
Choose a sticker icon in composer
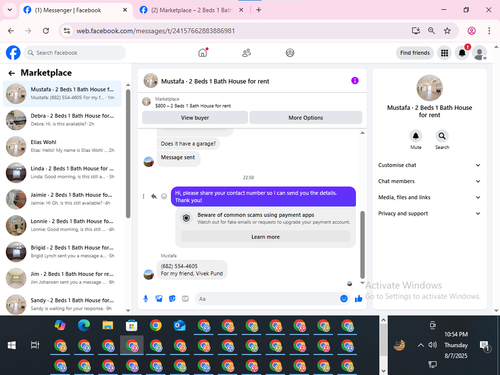tap(172, 299)
